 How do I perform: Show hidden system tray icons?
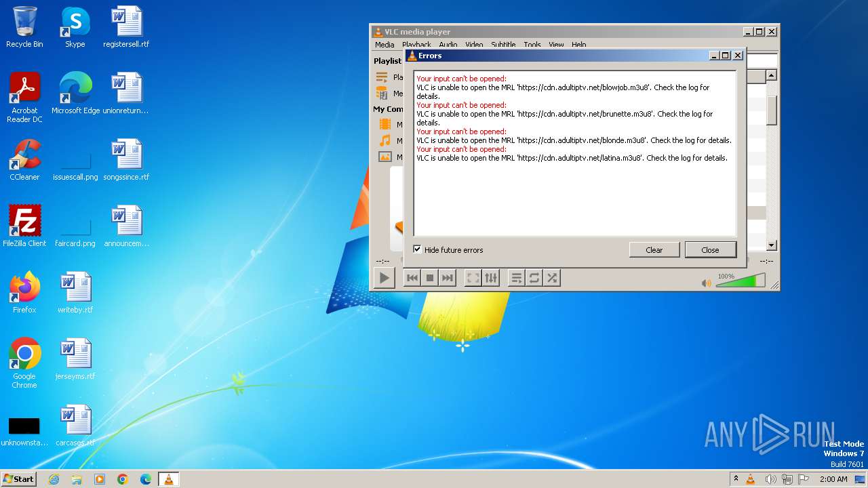(736, 479)
